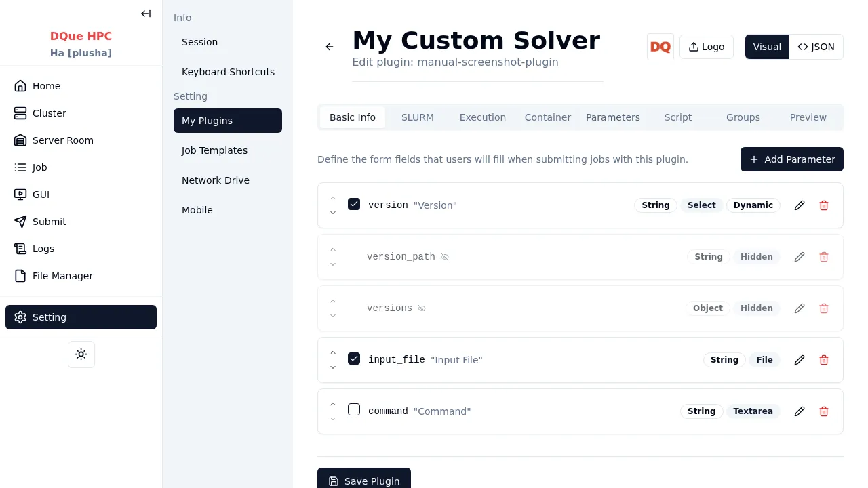Delete the input_file parameter
This screenshot has width=868, height=488.
pyautogui.click(x=824, y=360)
